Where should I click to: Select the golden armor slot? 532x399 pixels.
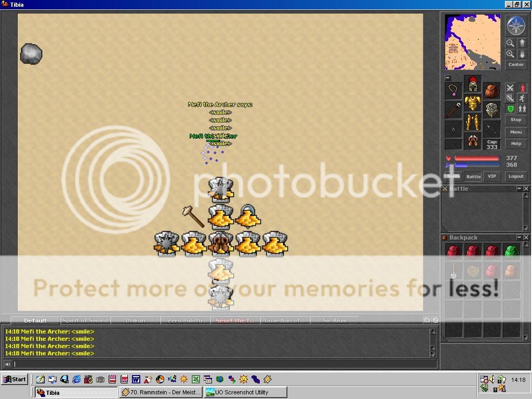473,103
